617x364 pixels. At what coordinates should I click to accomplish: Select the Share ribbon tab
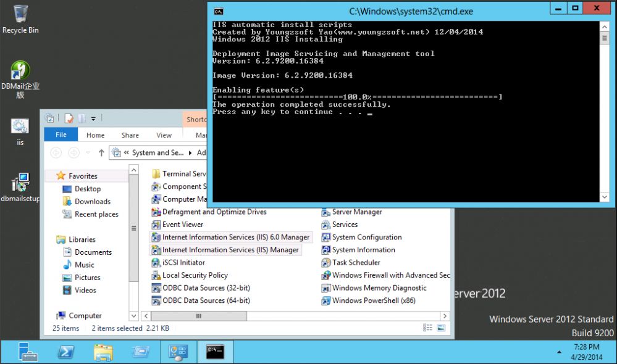click(130, 135)
